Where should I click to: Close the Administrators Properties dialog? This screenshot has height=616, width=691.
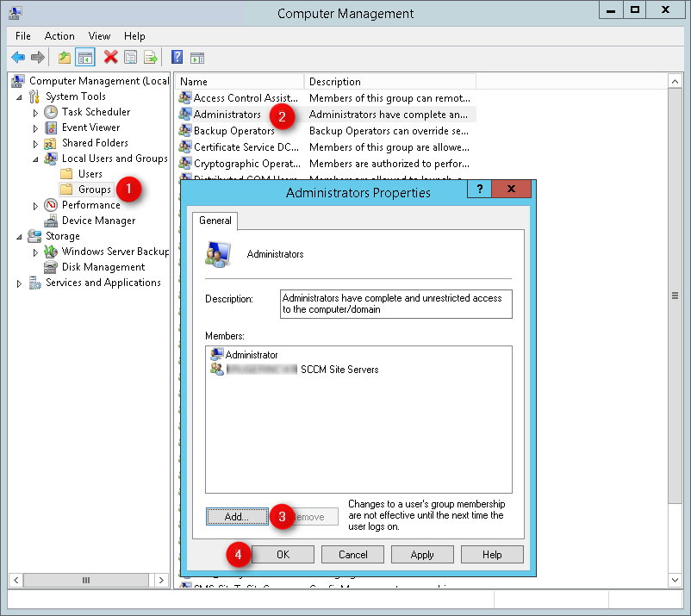[x=511, y=189]
